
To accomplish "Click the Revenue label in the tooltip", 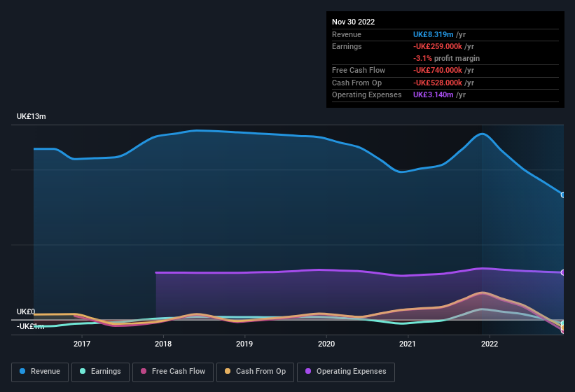I will 347,34.
